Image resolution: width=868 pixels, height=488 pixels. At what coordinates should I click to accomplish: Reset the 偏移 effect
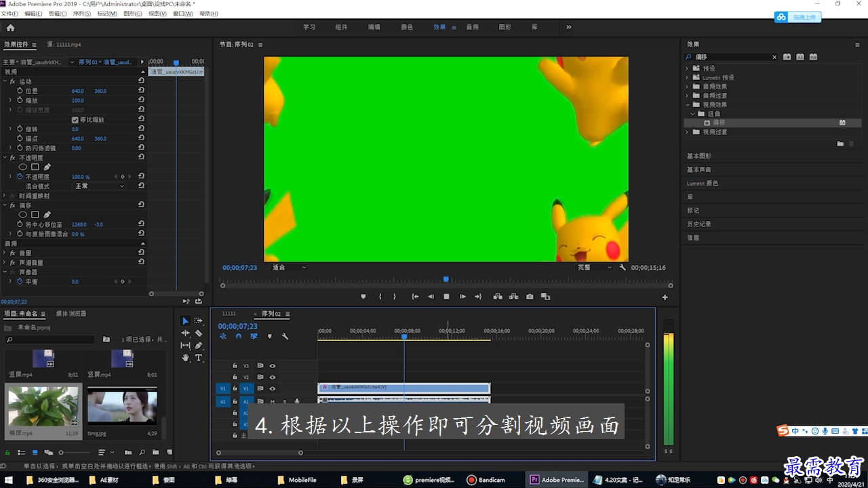pos(141,205)
